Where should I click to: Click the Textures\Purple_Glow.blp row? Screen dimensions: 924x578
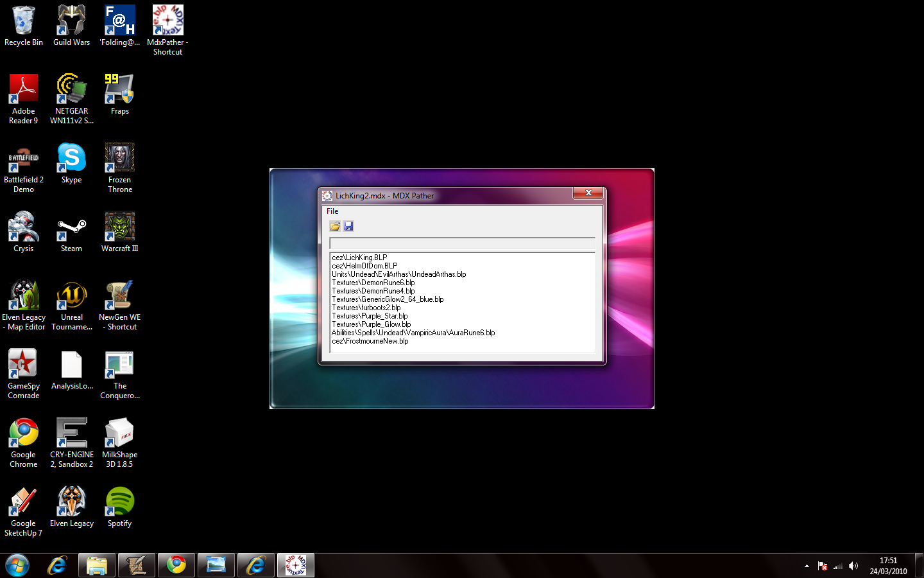click(372, 324)
